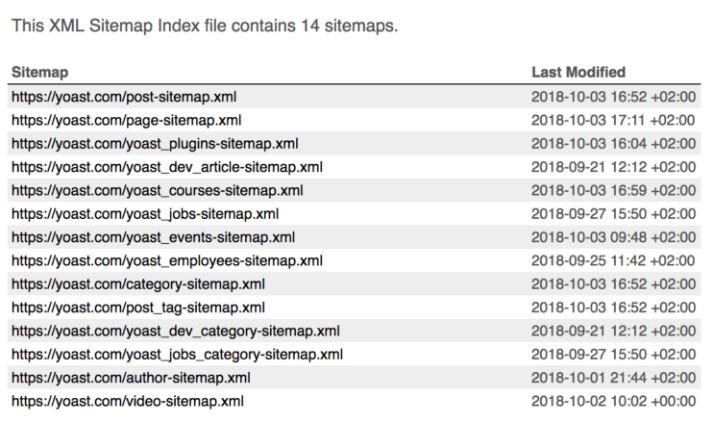Open the author-sitemap.xml link
Image resolution: width=712 pixels, height=422 pixels.
tap(131, 378)
